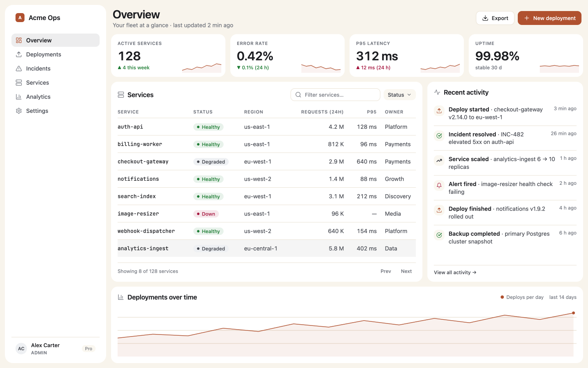Click the Deployments over time chart icon
This screenshot has width=588, height=368.
coord(121,297)
